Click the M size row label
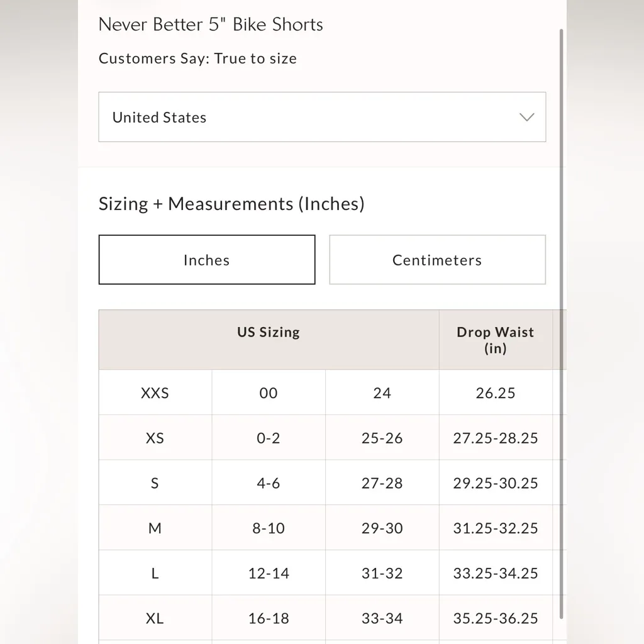 pos(155,528)
